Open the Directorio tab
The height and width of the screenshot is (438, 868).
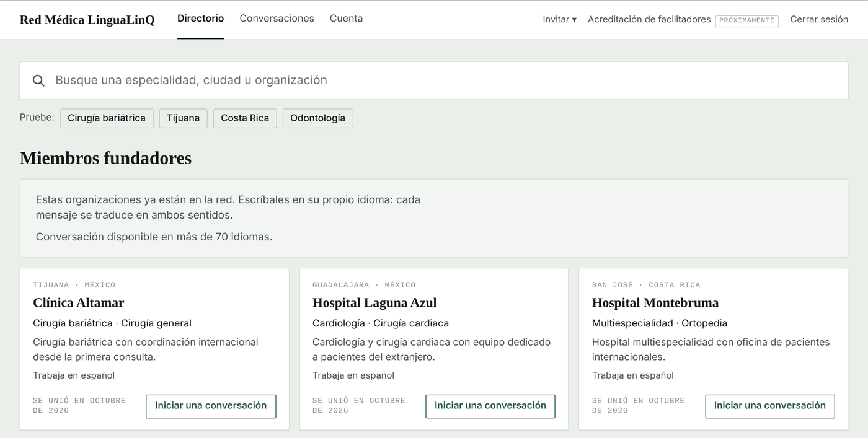pyautogui.click(x=200, y=19)
